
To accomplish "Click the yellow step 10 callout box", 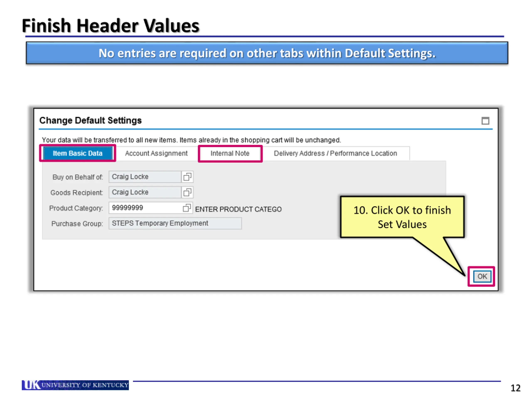I will coord(402,217).
